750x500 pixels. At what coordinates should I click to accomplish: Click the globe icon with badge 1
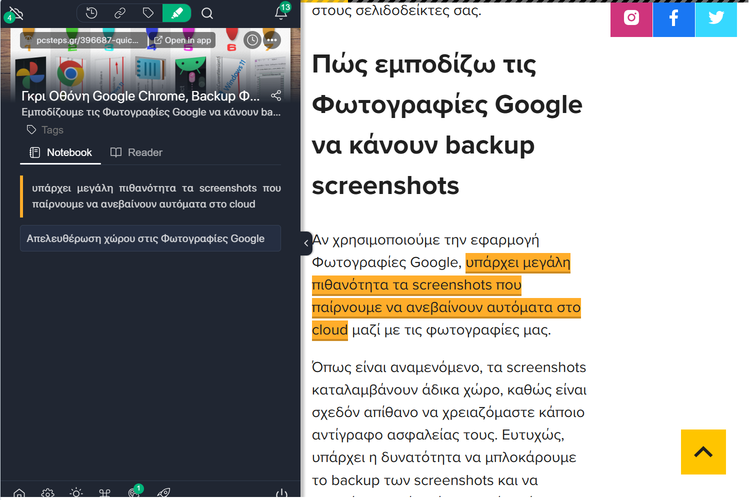pyautogui.click(x=134, y=491)
